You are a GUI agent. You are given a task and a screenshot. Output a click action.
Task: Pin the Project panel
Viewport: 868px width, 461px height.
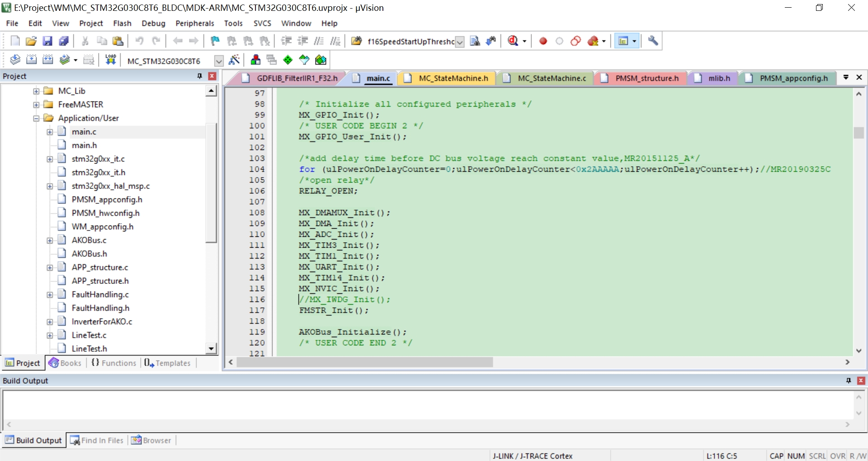[x=199, y=76]
